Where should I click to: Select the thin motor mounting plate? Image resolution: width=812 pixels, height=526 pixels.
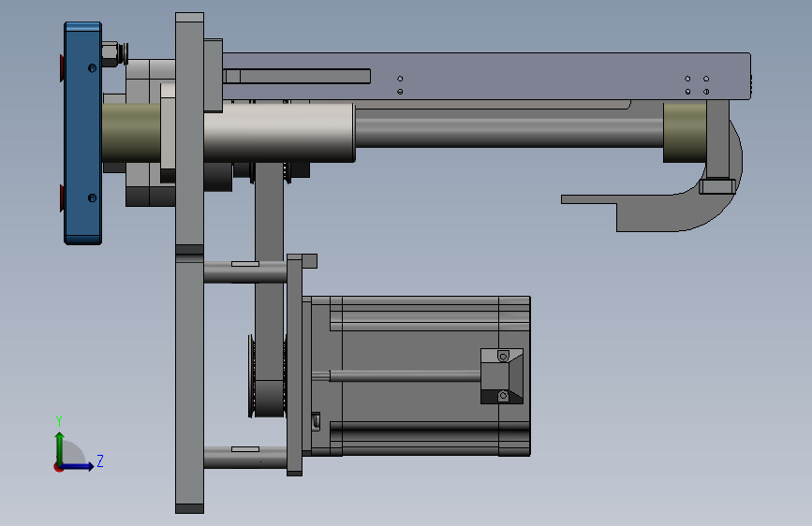pos(294,365)
